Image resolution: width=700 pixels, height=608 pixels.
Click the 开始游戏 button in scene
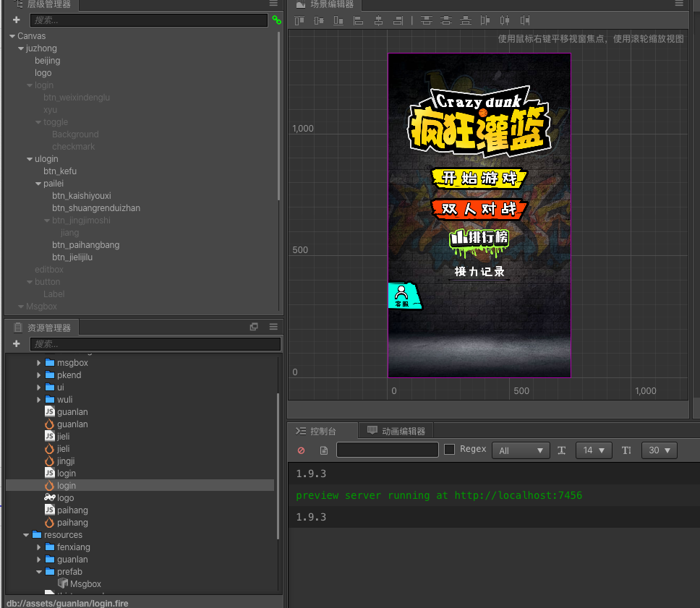479,178
